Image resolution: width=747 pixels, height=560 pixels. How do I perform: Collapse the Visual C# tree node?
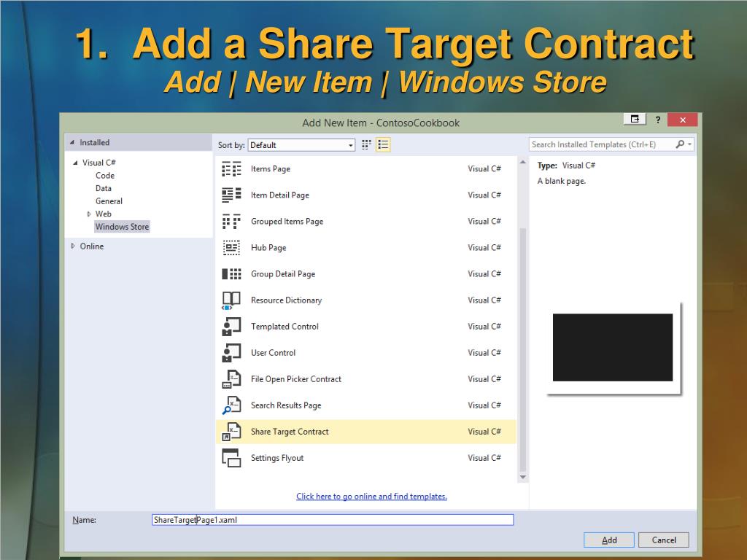pos(75,163)
